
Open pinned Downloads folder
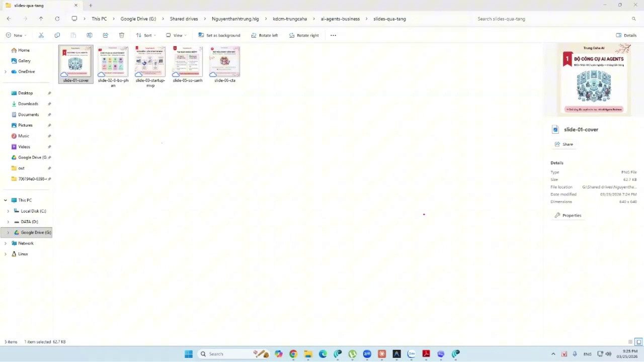28,104
